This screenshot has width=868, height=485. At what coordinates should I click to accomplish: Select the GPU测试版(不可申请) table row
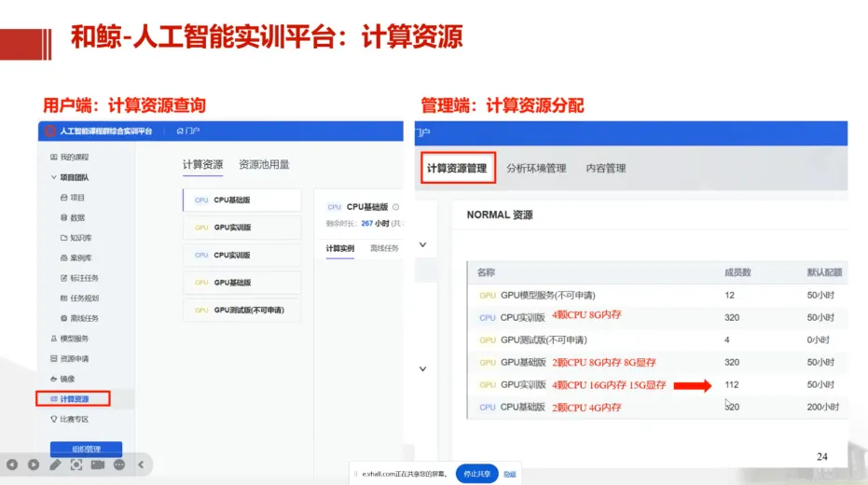click(x=657, y=339)
